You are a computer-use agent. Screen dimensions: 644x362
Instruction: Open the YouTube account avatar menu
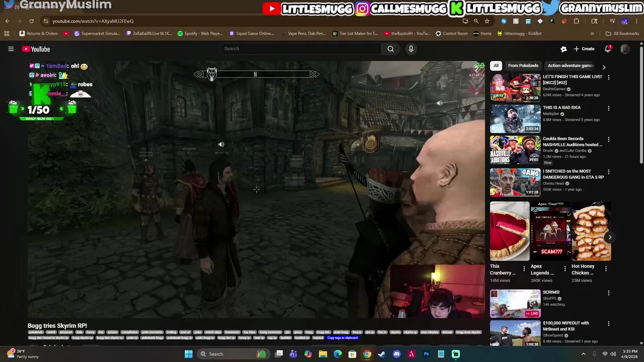(x=625, y=49)
